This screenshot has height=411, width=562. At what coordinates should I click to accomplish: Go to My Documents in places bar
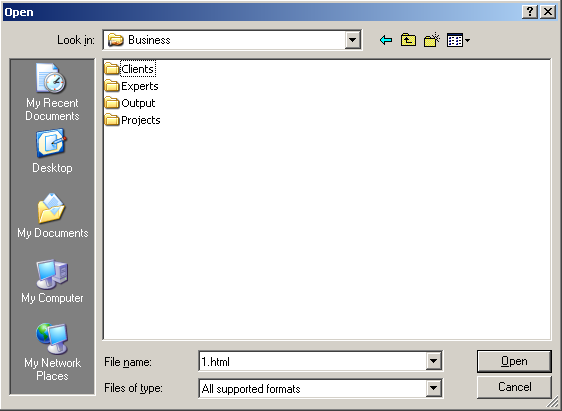click(x=52, y=216)
